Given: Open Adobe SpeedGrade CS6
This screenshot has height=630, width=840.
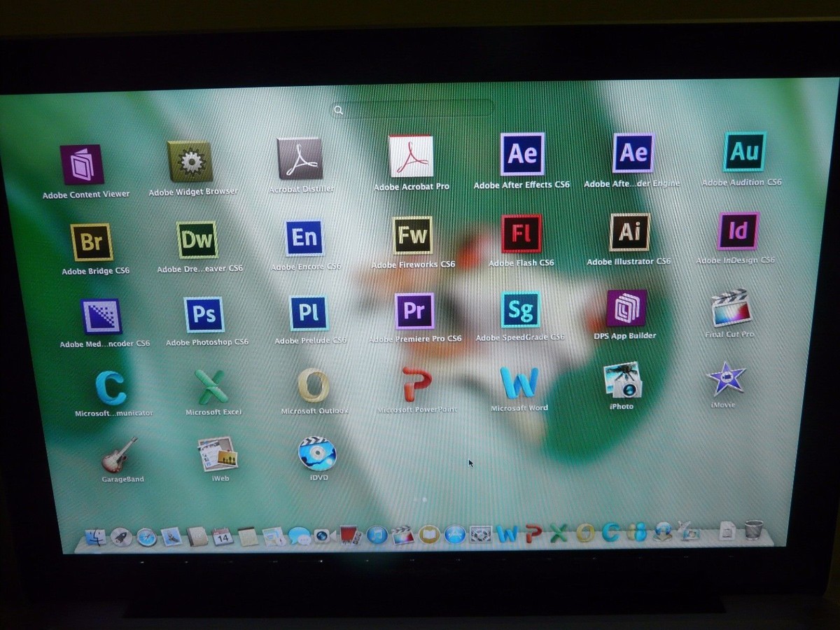Looking at the screenshot, I should pos(520,309).
